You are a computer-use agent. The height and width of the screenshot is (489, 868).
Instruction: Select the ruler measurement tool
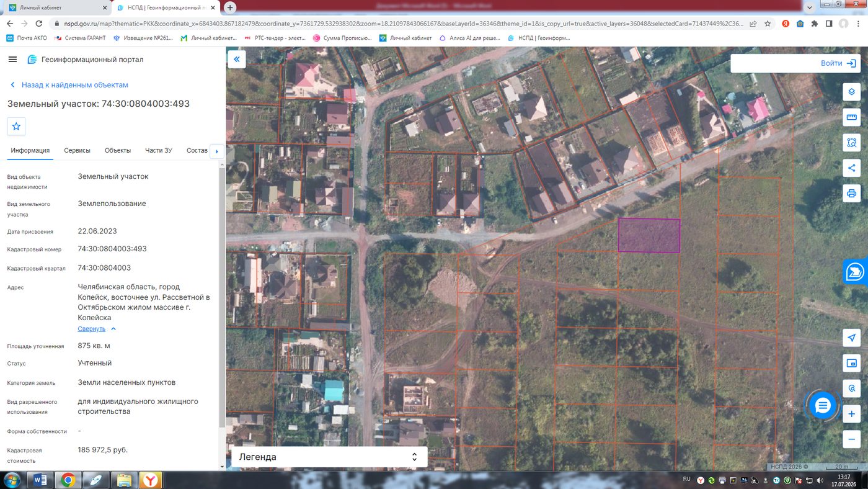[x=851, y=117]
